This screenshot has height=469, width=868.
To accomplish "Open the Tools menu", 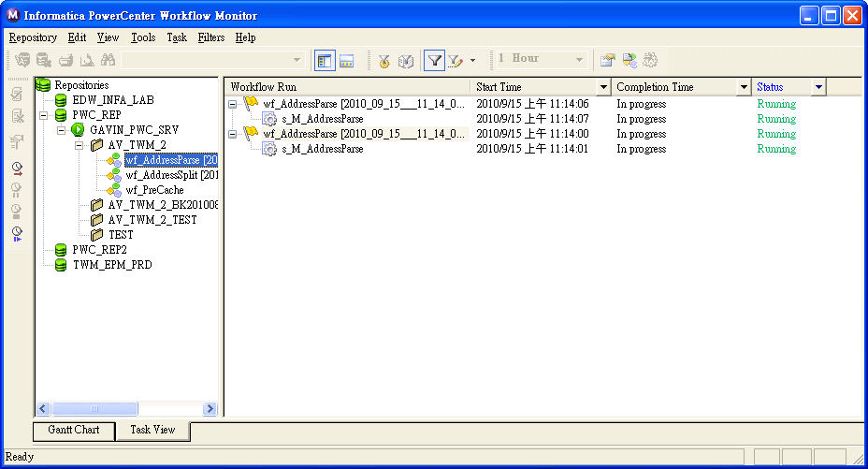I will point(143,37).
